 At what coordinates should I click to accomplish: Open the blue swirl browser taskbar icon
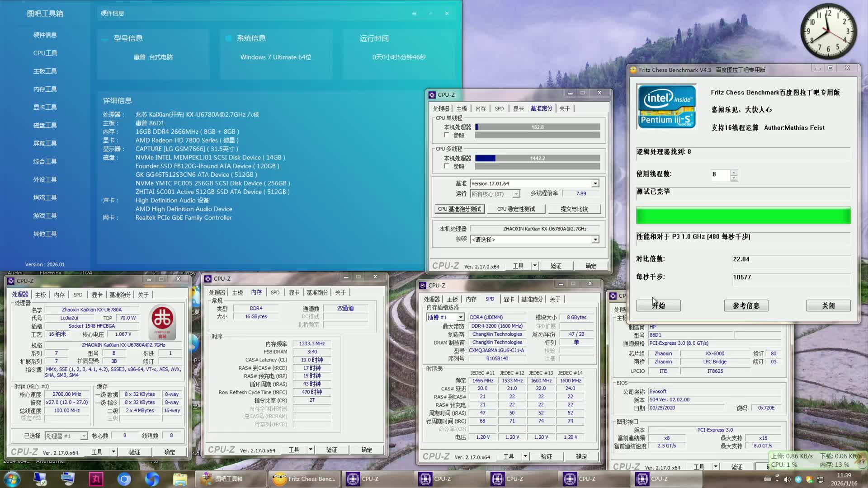pyautogui.click(x=152, y=479)
